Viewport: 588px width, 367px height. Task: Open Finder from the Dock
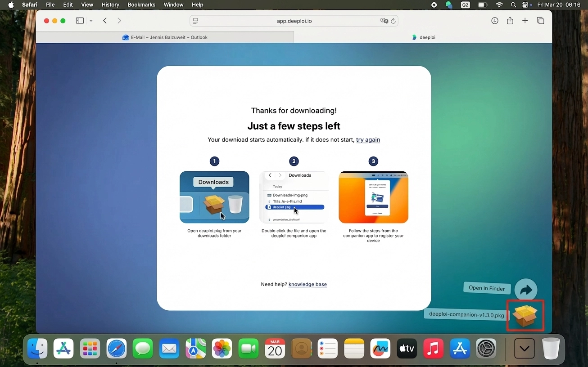[37, 349]
